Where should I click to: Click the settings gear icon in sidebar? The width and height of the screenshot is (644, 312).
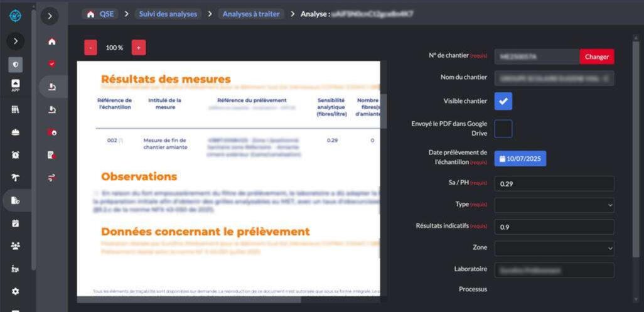tap(16, 291)
